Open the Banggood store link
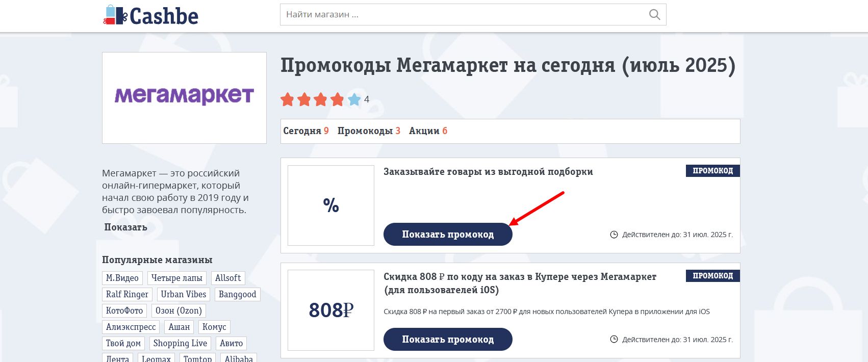 coord(238,294)
